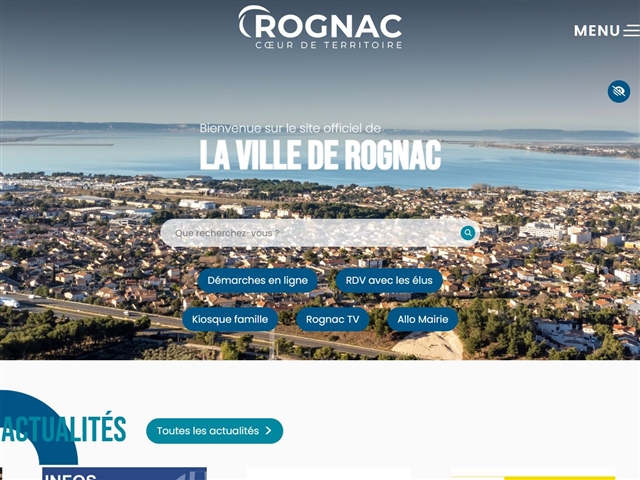This screenshot has height=480, width=640.
Task: Toggle the accessibility eye icon button
Action: point(619,91)
